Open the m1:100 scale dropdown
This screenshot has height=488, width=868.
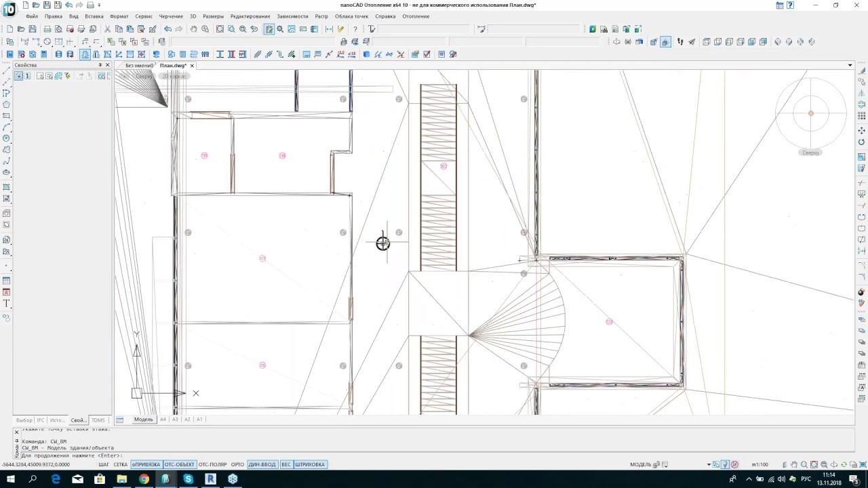click(x=759, y=464)
